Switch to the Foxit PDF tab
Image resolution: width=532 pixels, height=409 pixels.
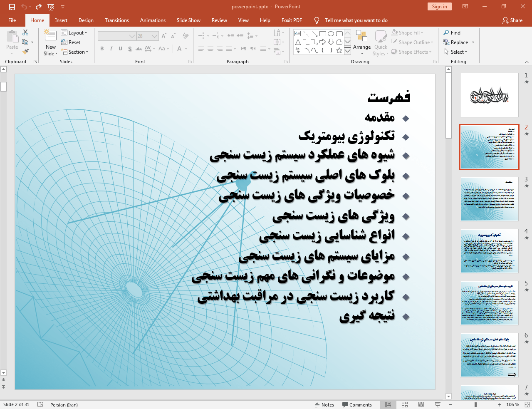[x=292, y=20]
